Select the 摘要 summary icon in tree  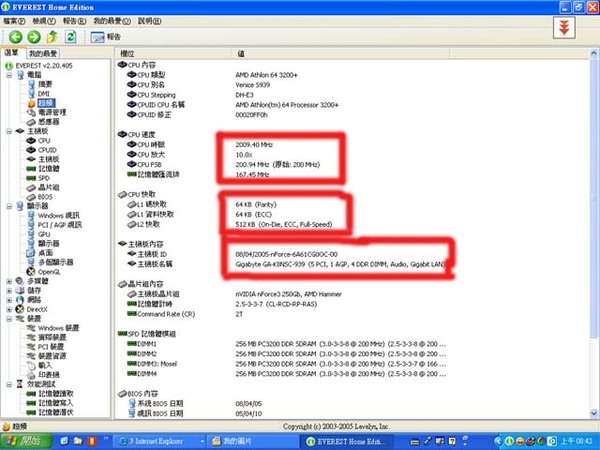click(31, 84)
